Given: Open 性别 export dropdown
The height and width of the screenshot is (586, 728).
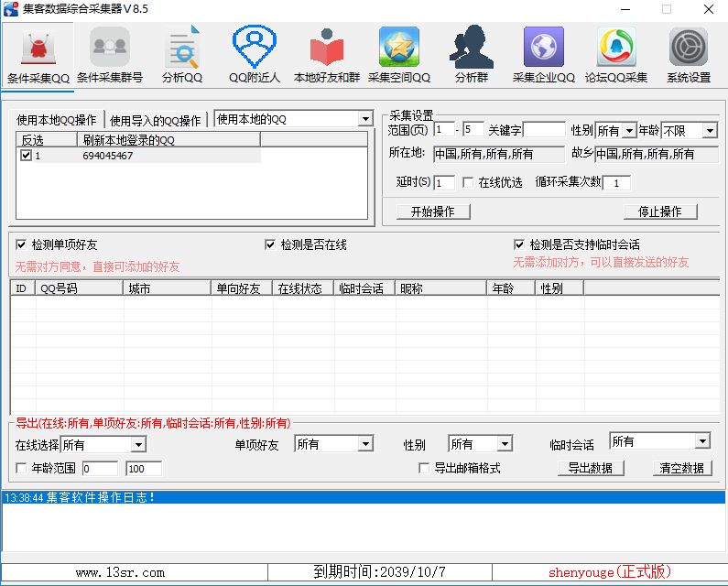Looking at the screenshot, I should (x=505, y=444).
